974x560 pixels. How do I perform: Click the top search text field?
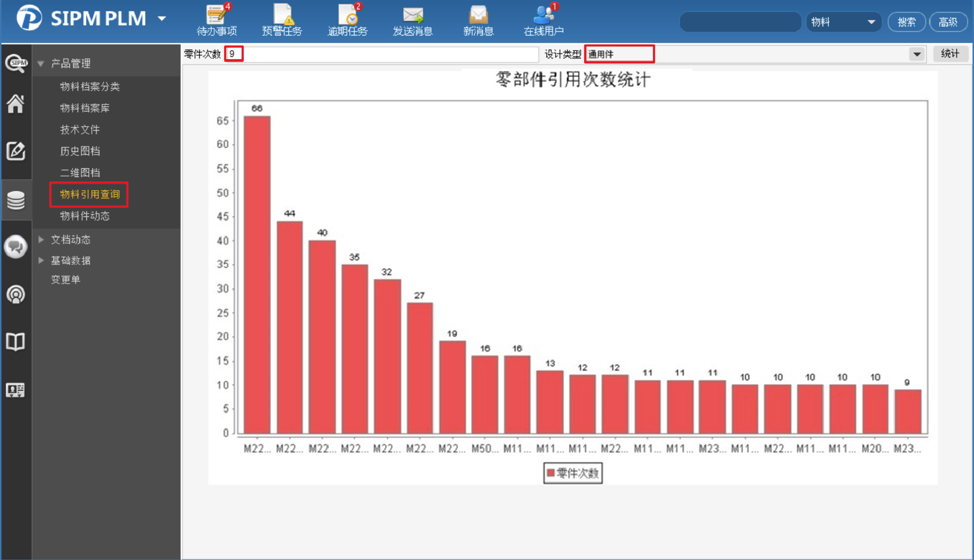click(x=740, y=22)
